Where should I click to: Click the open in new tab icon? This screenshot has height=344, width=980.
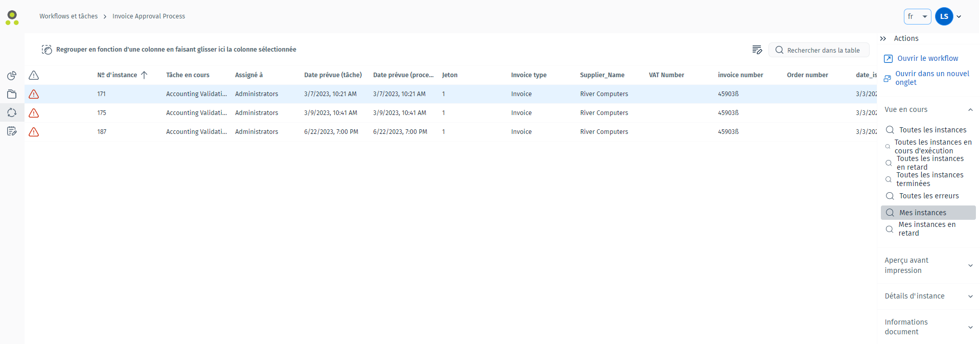click(x=888, y=78)
